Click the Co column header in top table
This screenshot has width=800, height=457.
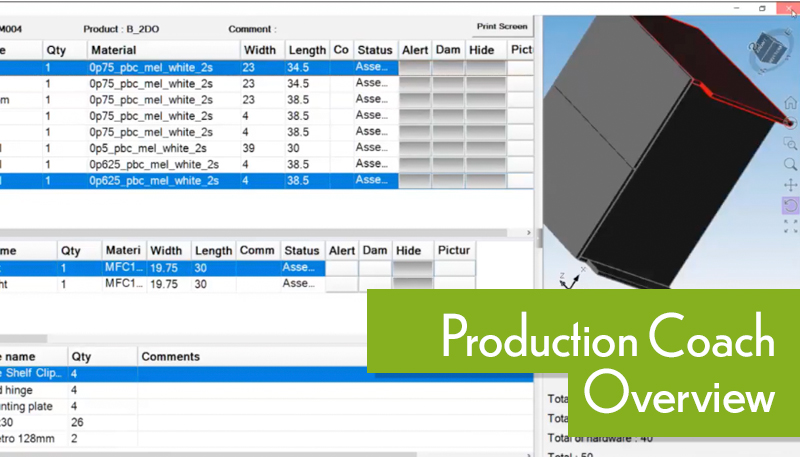point(341,50)
